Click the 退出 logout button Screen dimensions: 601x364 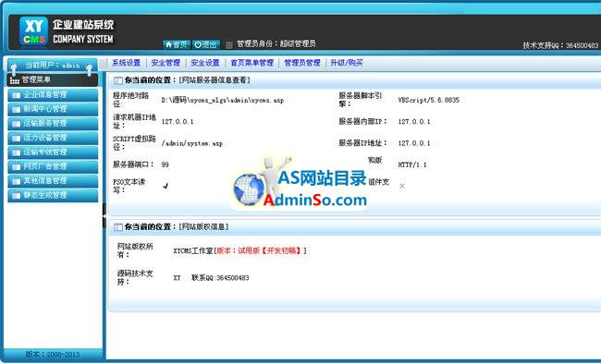[206, 44]
